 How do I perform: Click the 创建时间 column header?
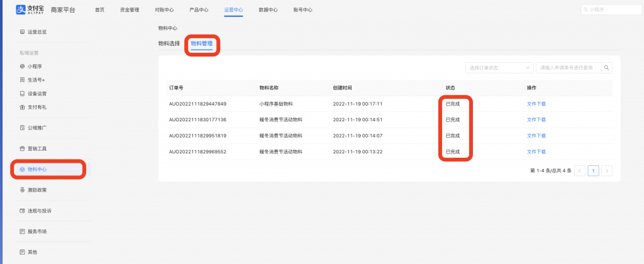(x=342, y=88)
